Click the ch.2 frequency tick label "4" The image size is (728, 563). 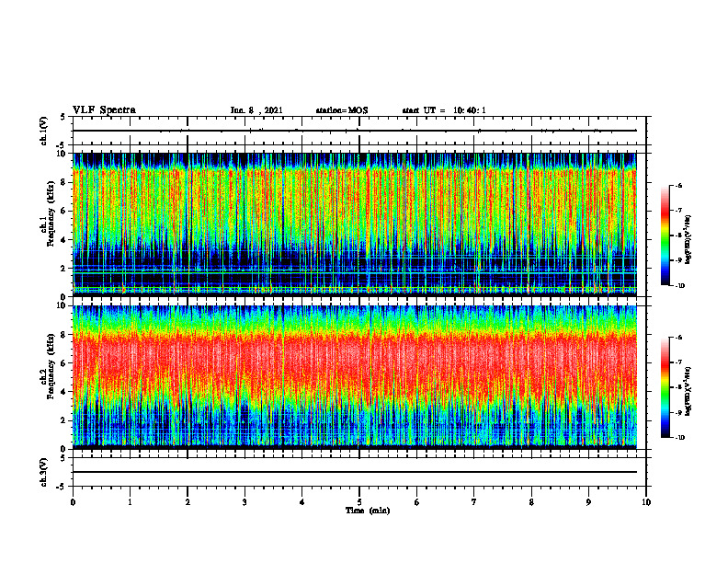[64, 392]
